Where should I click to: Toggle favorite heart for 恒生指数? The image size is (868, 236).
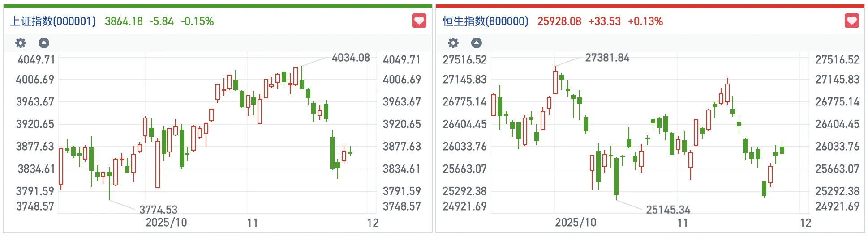pyautogui.click(x=852, y=21)
